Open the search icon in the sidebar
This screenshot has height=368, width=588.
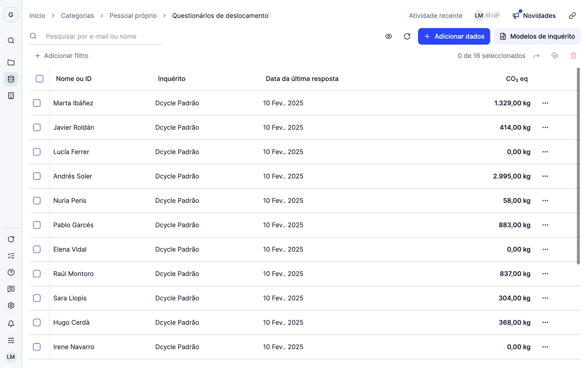pos(11,41)
